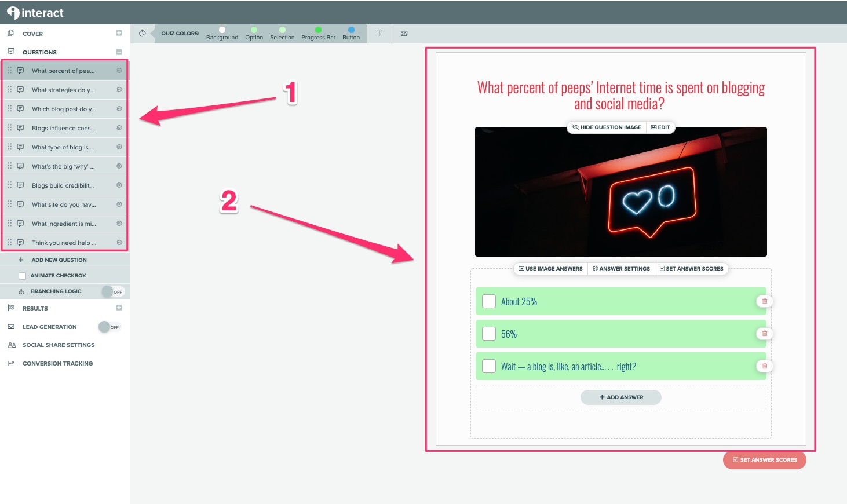The width and height of the screenshot is (847, 504).
Task: Click the pink Set Answer Scores button
Action: 764,459
